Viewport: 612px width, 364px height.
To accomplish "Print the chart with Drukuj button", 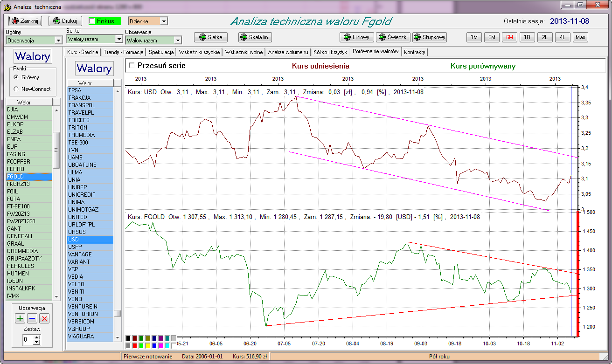I will tap(65, 21).
